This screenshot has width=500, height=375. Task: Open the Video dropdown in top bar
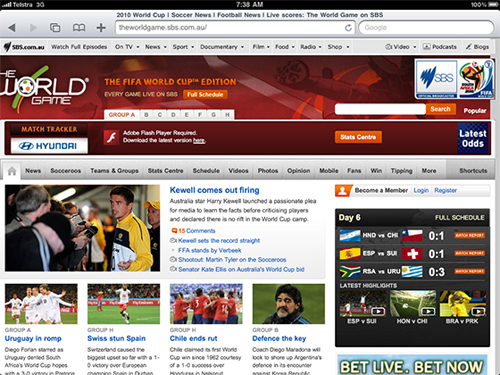[401, 47]
